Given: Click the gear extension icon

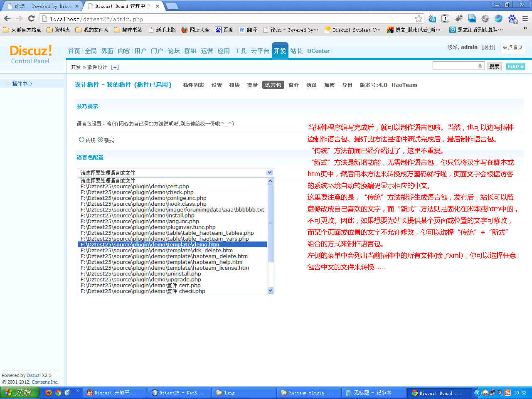Looking at the screenshot, I should coord(485,19).
